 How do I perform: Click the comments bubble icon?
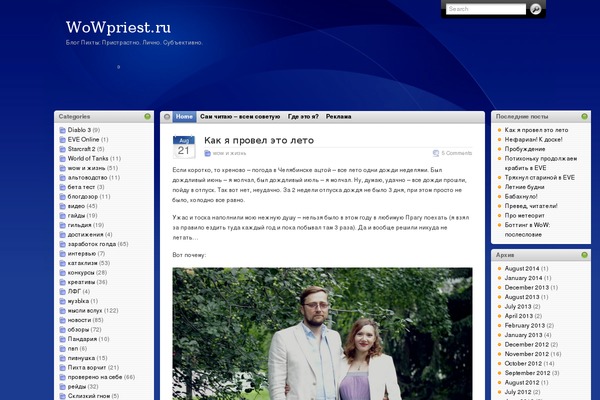436,153
